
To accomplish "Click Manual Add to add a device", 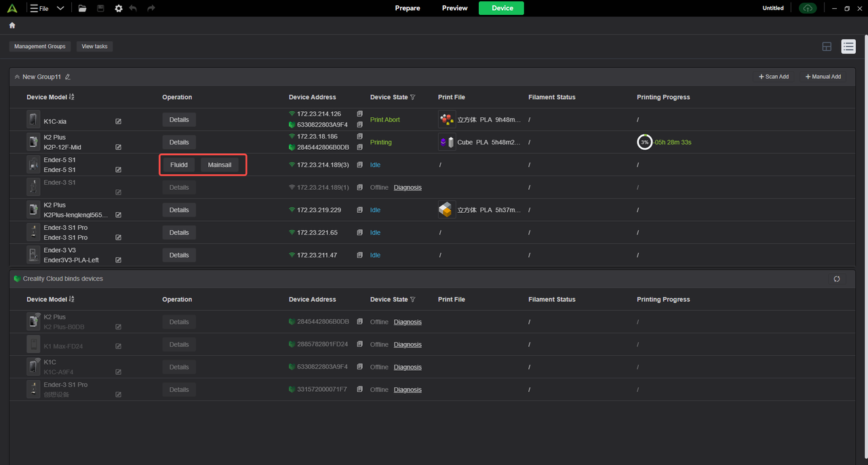I will (x=823, y=77).
